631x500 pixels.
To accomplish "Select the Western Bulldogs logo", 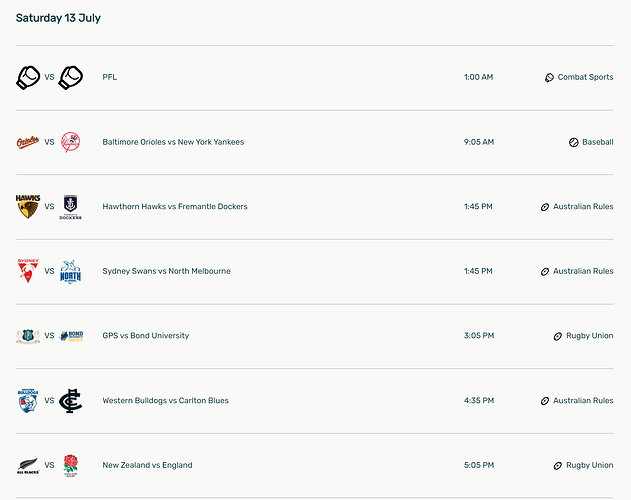I will point(28,401).
